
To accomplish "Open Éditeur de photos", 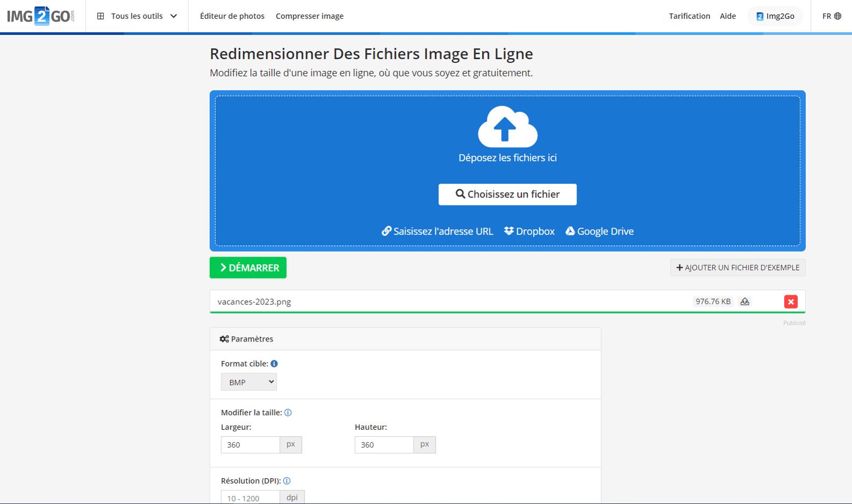I will tap(232, 16).
